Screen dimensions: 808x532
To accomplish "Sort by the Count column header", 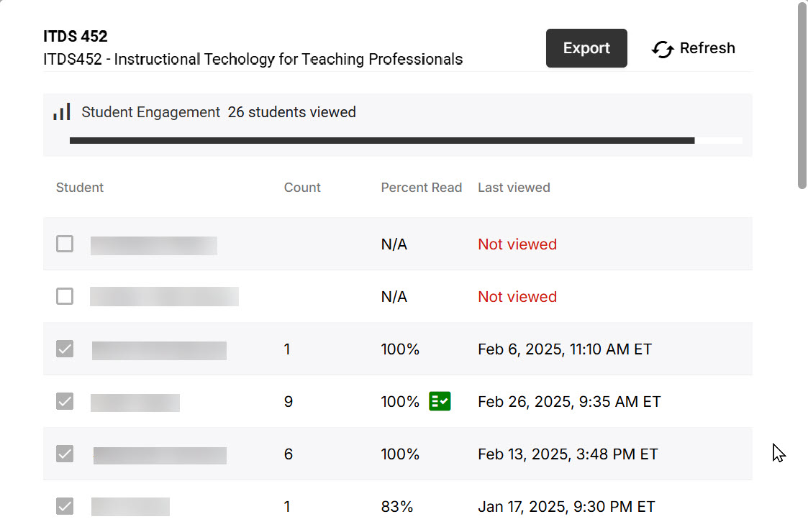I will [x=301, y=187].
